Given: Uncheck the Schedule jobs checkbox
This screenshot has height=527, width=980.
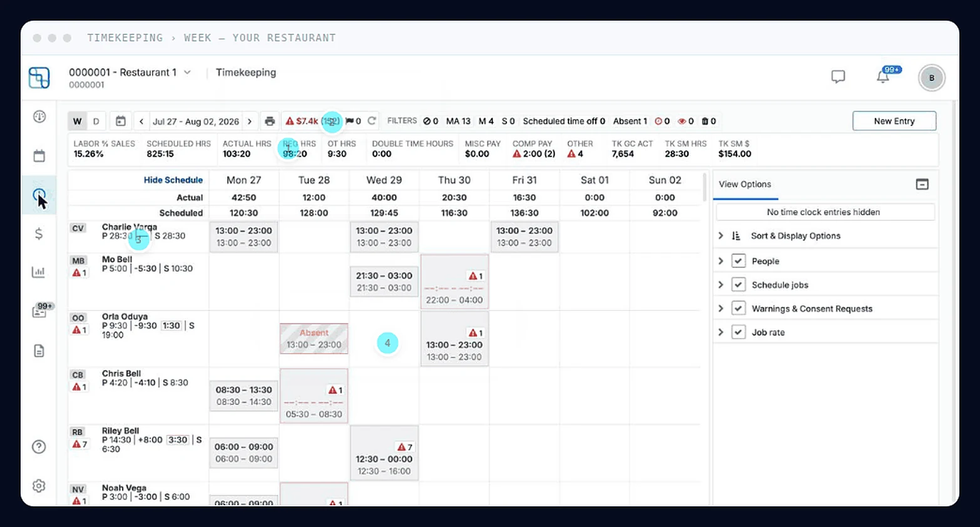Looking at the screenshot, I should pyautogui.click(x=738, y=285).
